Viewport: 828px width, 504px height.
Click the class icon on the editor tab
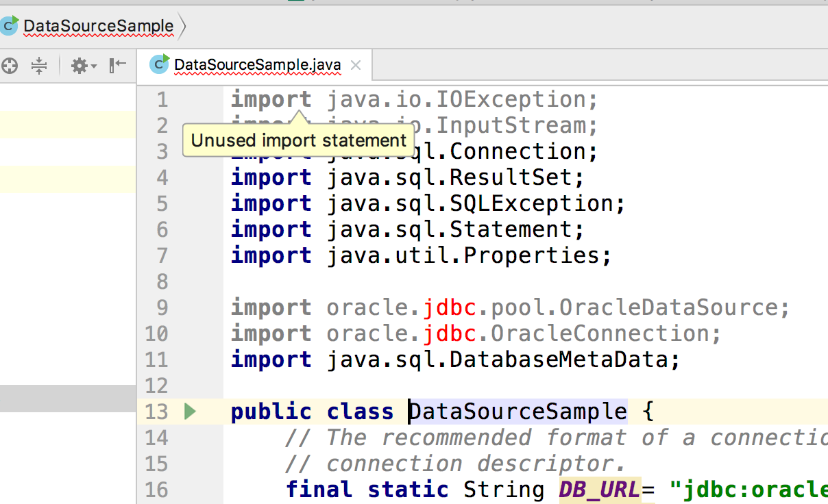click(158, 64)
